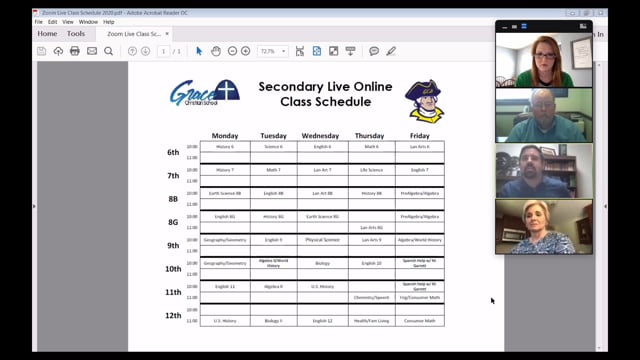Click the Tuesday column header

pos(273,136)
